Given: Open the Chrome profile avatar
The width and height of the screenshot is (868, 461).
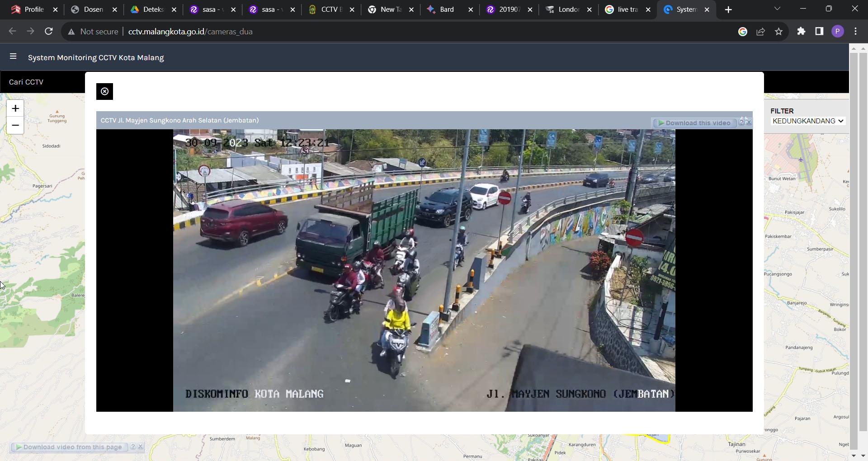Looking at the screenshot, I should pos(837,31).
